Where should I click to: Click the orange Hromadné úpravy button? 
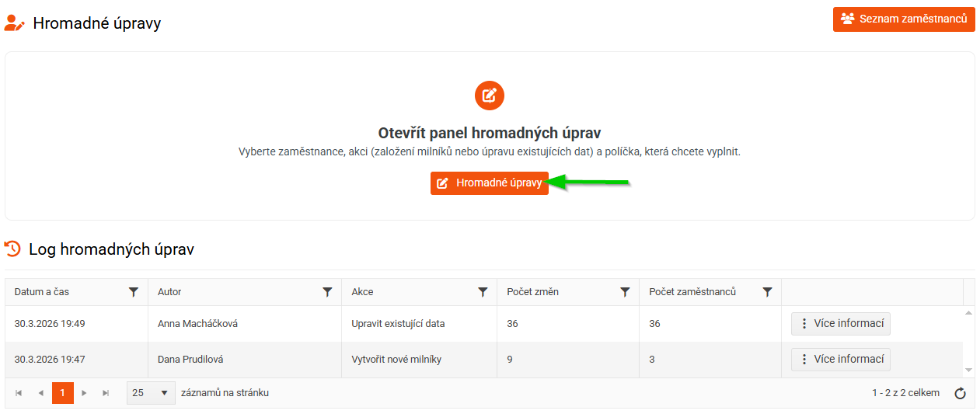coord(490,183)
